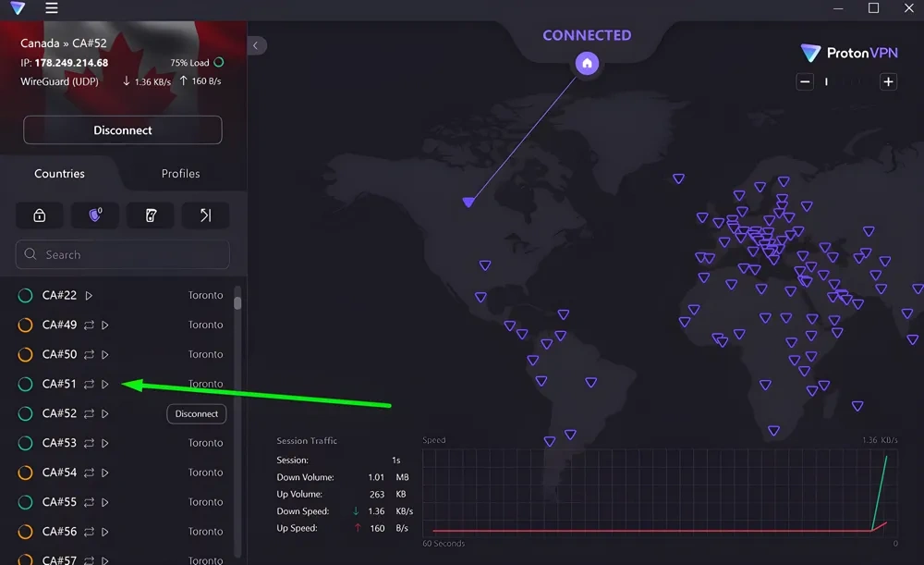Click the P2P arrows icon for CA#56
This screenshot has width=924, height=565.
point(89,532)
